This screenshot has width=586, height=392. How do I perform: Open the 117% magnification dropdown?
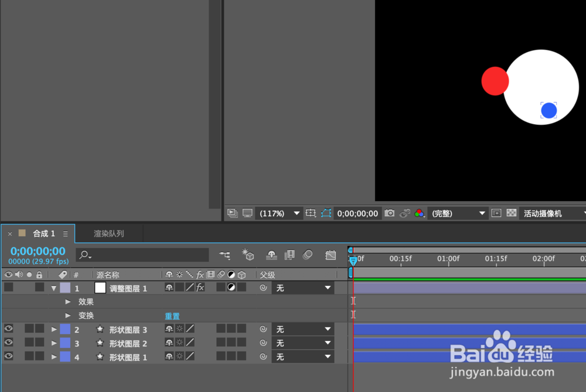click(280, 213)
